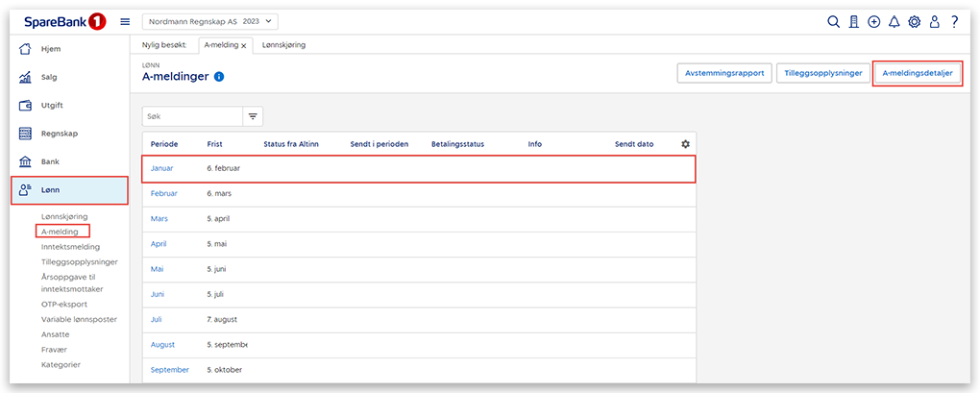
Task: Click the Avstemmingsrapport button
Action: coord(723,73)
